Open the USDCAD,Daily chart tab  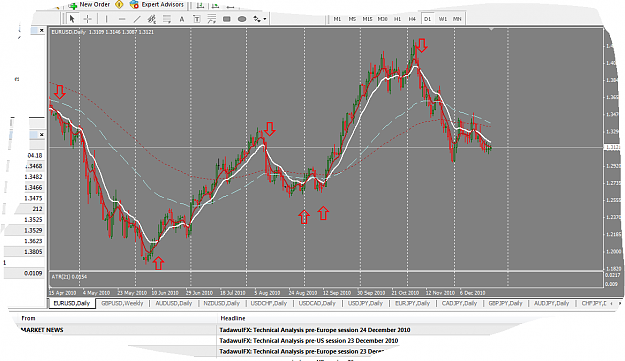(x=317, y=303)
